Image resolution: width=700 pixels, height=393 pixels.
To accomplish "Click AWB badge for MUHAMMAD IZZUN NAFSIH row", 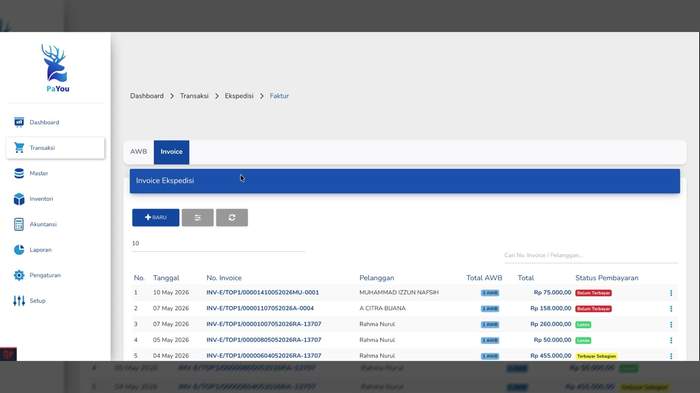I will click(490, 293).
